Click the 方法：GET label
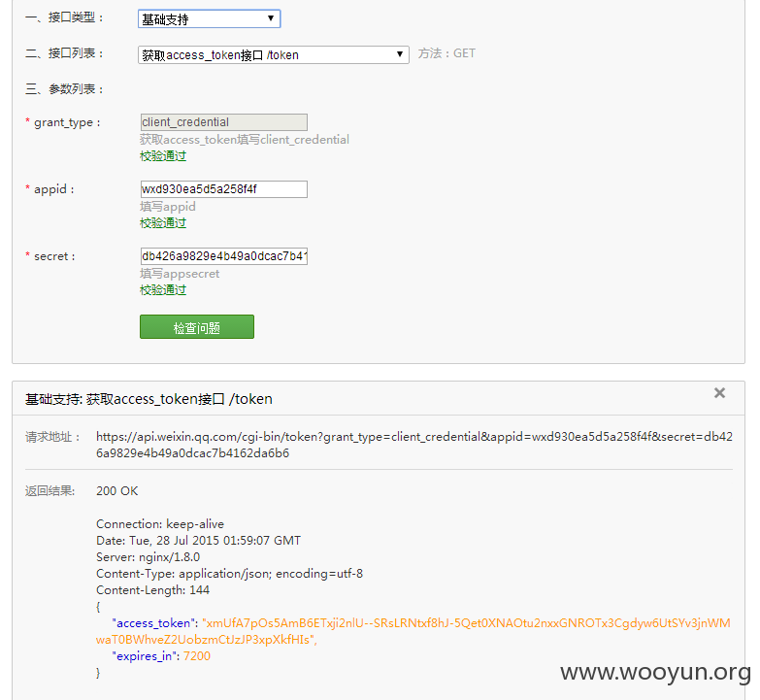Screen dimensions: 760x700 tap(446, 53)
